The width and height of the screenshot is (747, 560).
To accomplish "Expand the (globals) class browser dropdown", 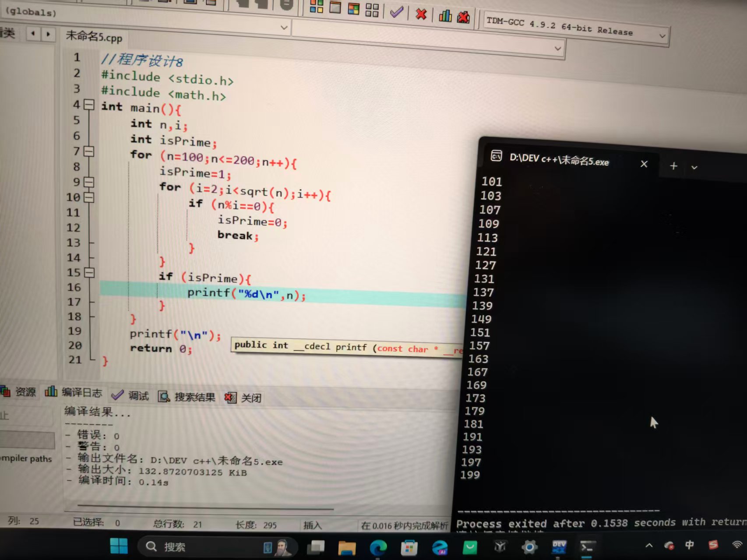I will [284, 28].
